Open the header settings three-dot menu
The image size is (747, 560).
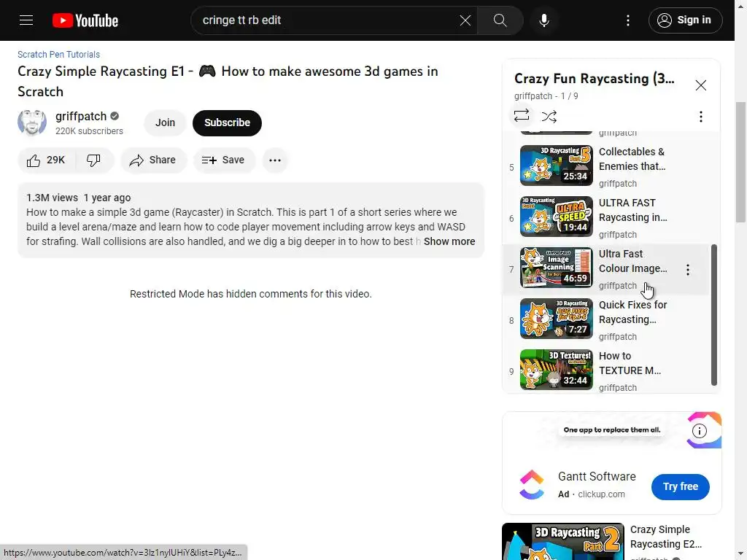tap(628, 20)
